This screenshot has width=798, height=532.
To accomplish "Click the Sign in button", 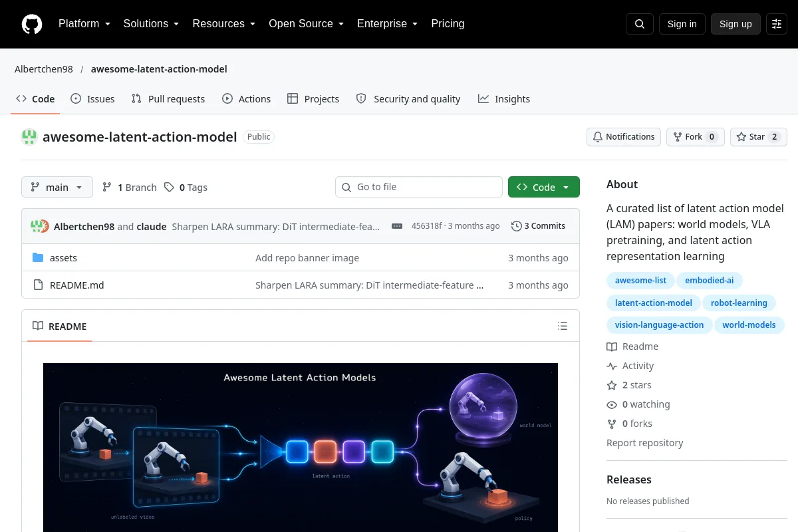I will [682, 24].
